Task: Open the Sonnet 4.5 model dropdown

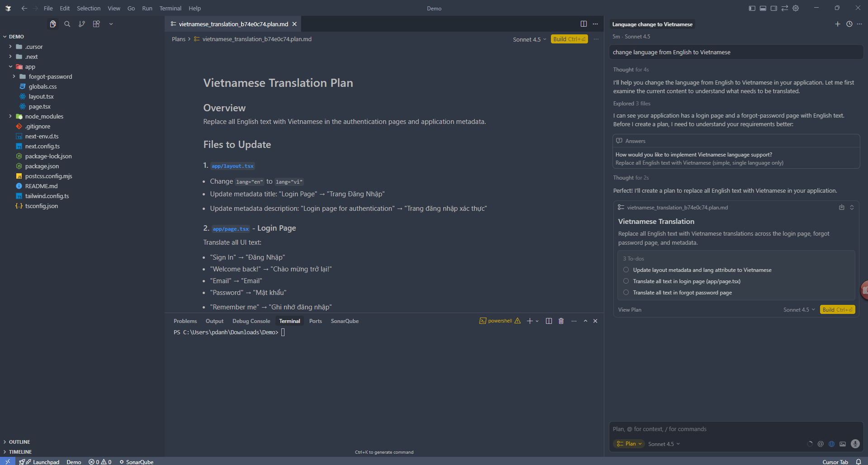Action: pyautogui.click(x=664, y=444)
